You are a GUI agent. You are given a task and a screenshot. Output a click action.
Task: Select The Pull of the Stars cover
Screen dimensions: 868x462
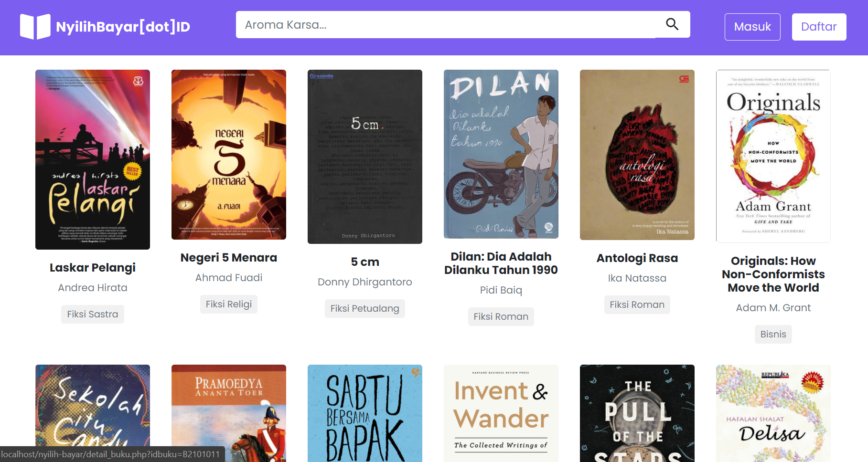point(637,413)
